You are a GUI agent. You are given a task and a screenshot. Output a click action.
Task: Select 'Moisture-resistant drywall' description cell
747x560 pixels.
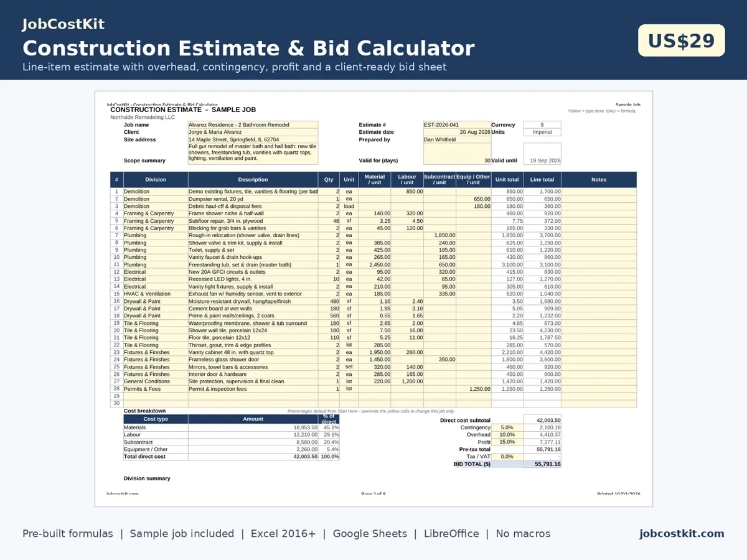pyautogui.click(x=253, y=301)
